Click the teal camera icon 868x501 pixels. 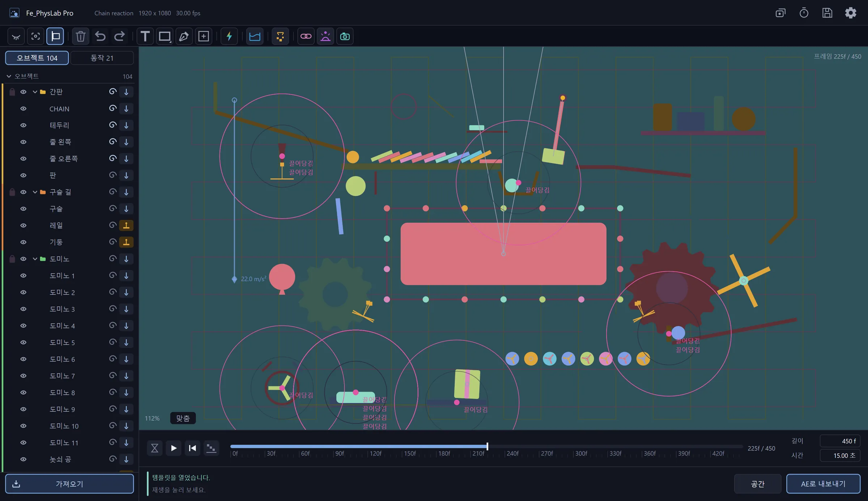click(345, 36)
